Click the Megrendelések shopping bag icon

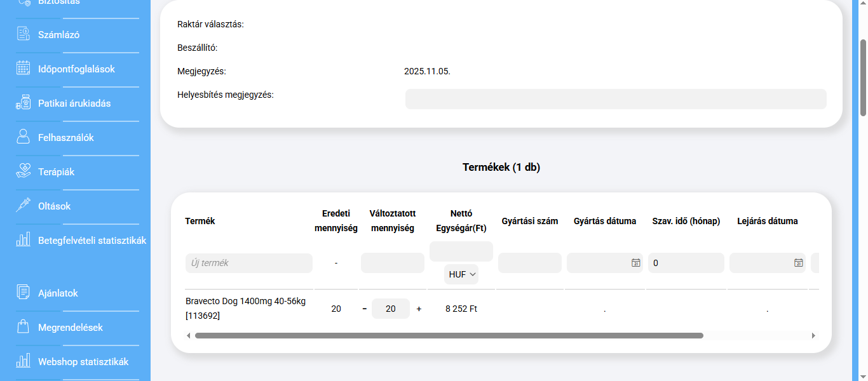coord(24,328)
